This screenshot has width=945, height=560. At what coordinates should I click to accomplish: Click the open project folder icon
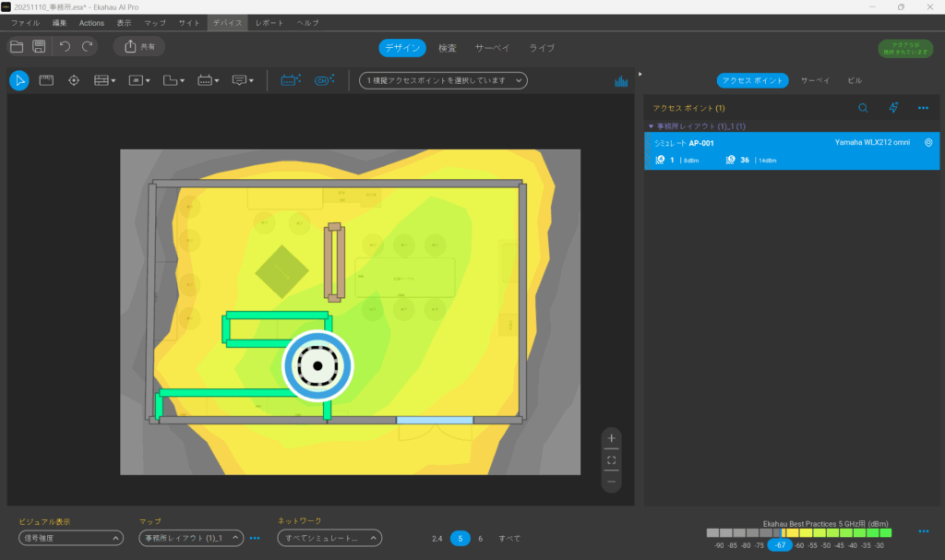tap(17, 46)
